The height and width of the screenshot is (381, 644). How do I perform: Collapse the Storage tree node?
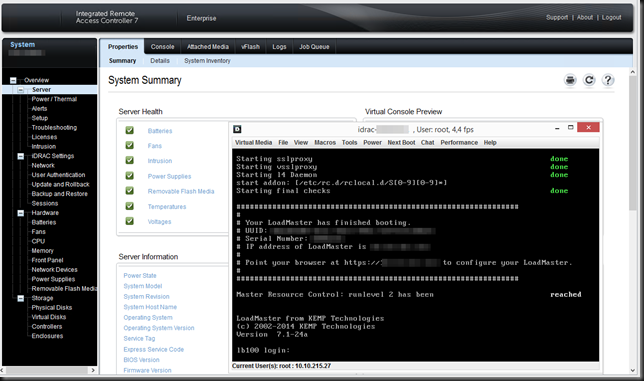pyautogui.click(x=21, y=298)
